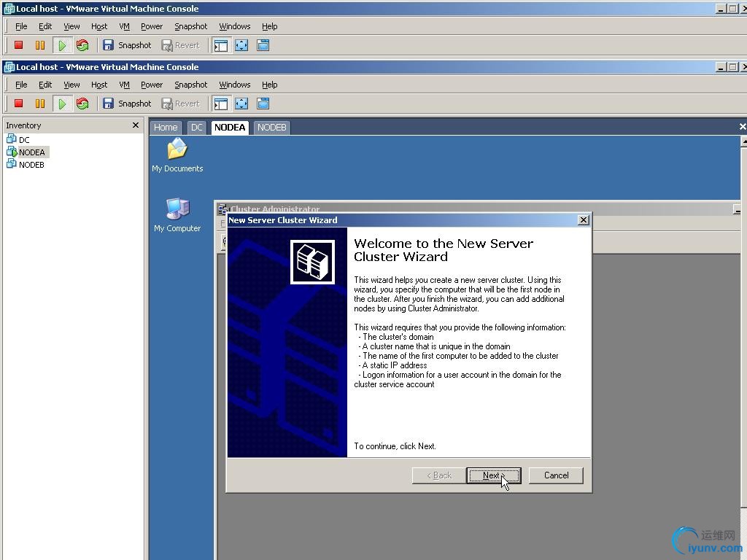747x560 pixels.
Task: Switch to the NODEA tab
Action: pos(230,128)
